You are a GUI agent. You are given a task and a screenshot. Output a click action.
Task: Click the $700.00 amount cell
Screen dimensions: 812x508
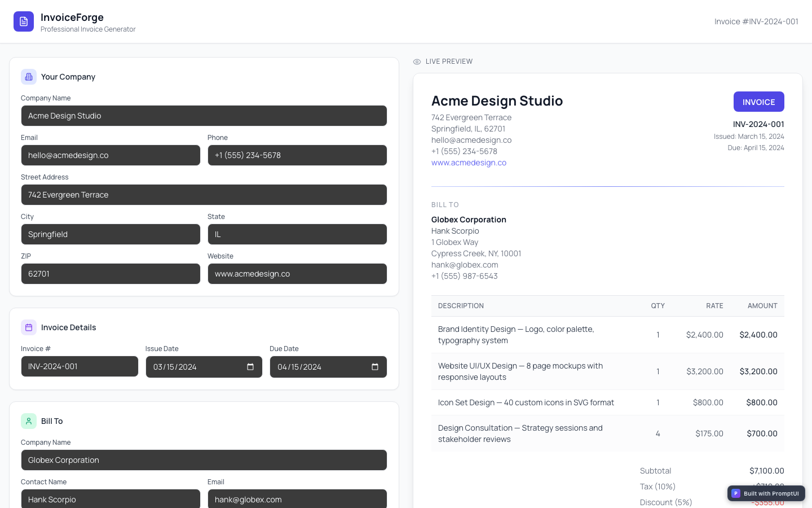click(x=762, y=433)
